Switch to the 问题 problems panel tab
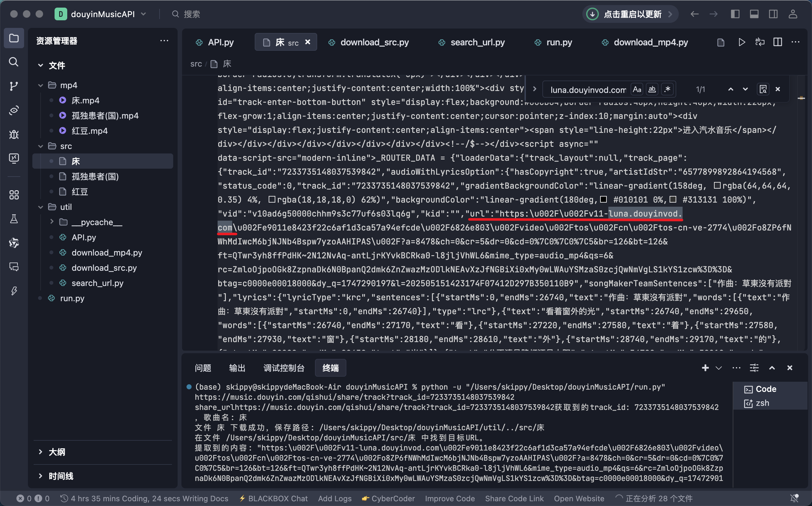The image size is (812, 506). (x=203, y=368)
